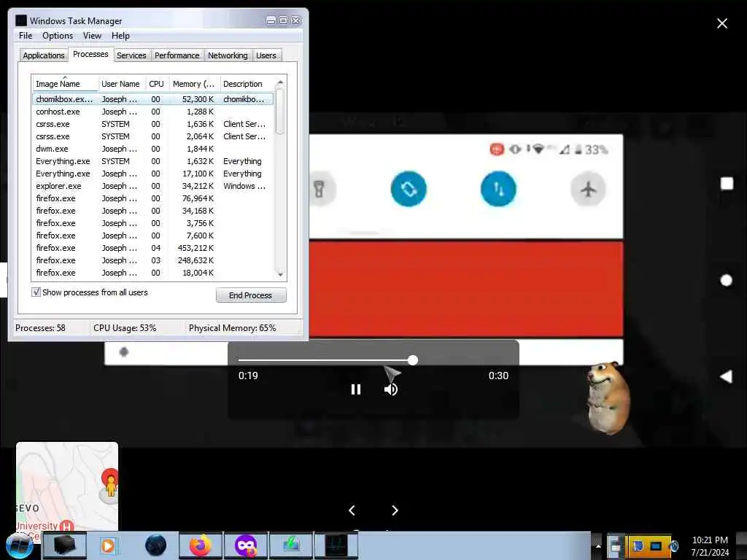Select the firefox.exe row using 76,964 K
This screenshot has height=560, width=747.
click(x=153, y=198)
